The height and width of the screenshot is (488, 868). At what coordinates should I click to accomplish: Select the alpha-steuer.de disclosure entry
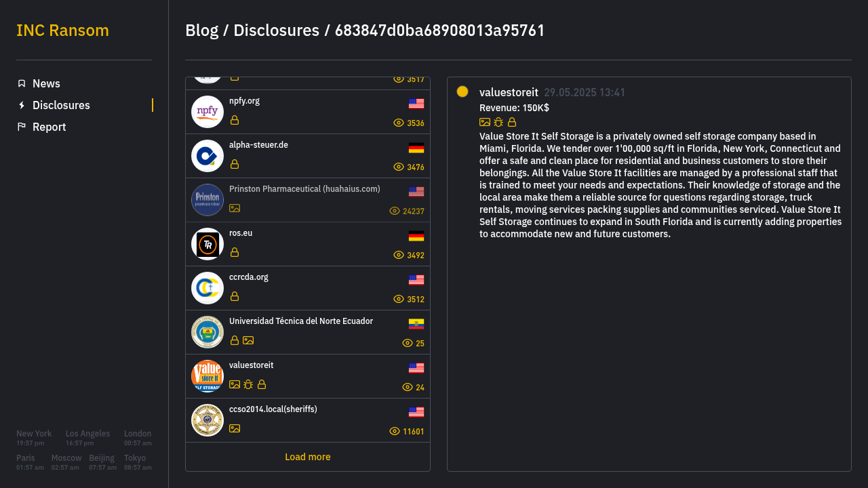[x=308, y=156]
